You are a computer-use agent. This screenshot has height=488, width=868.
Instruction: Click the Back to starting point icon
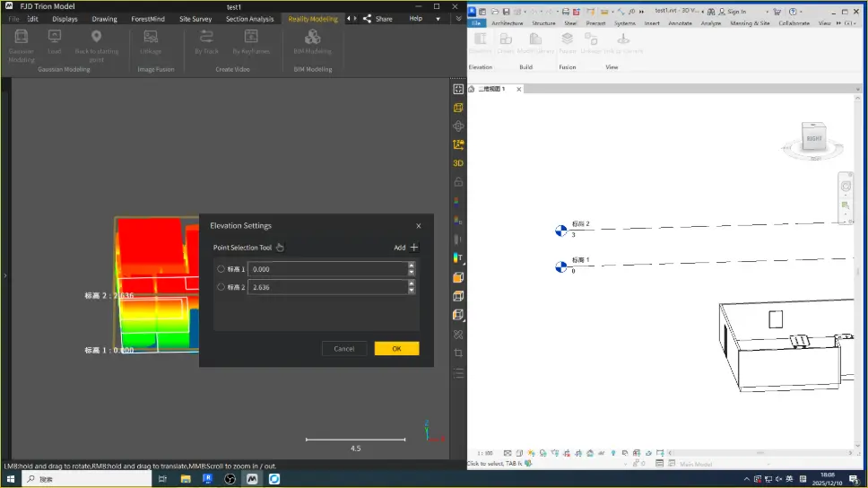[96, 37]
